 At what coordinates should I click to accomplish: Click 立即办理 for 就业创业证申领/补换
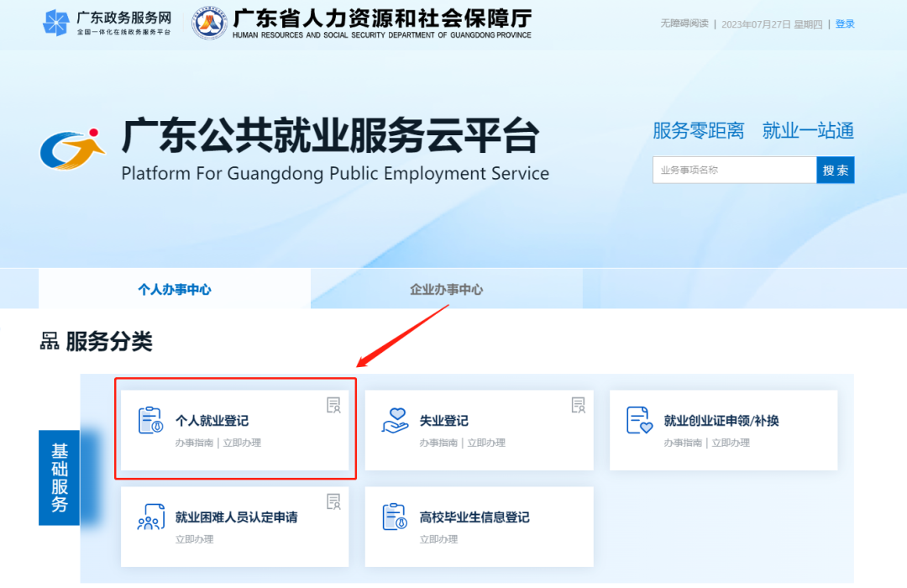coord(731,443)
